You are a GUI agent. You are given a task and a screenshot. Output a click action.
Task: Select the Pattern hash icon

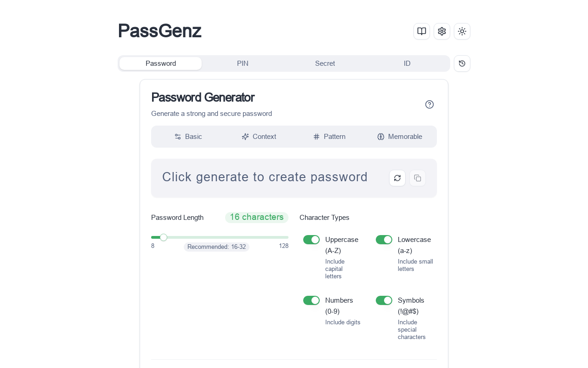pyautogui.click(x=329, y=137)
